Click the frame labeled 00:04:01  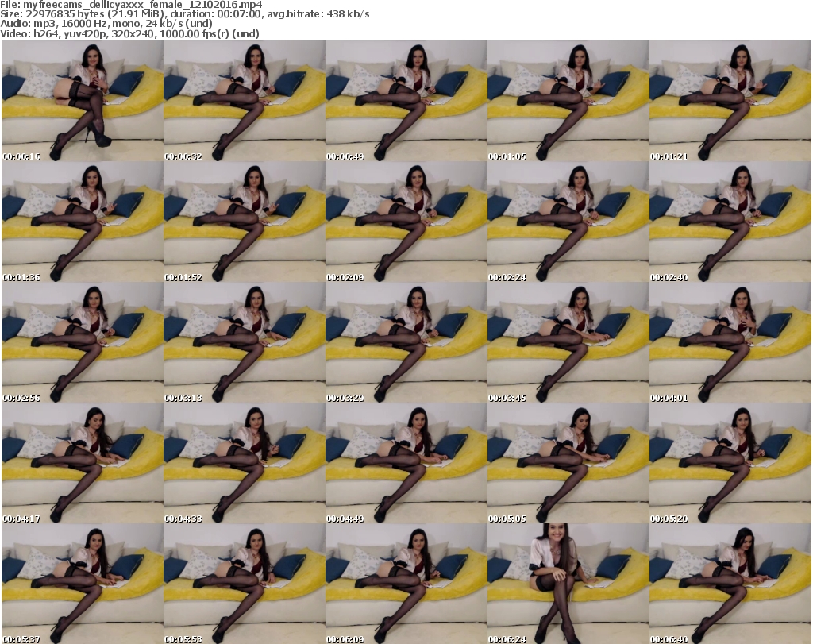coord(730,343)
